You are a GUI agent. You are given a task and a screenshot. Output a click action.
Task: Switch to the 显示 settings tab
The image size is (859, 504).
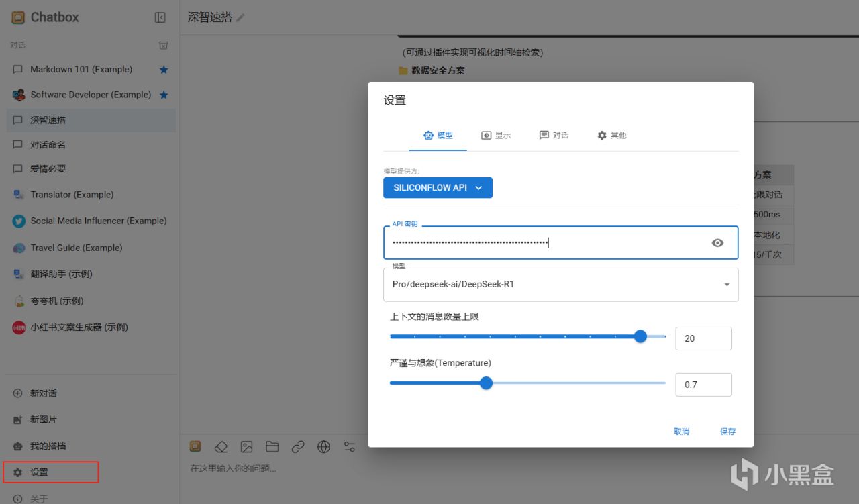[496, 135]
